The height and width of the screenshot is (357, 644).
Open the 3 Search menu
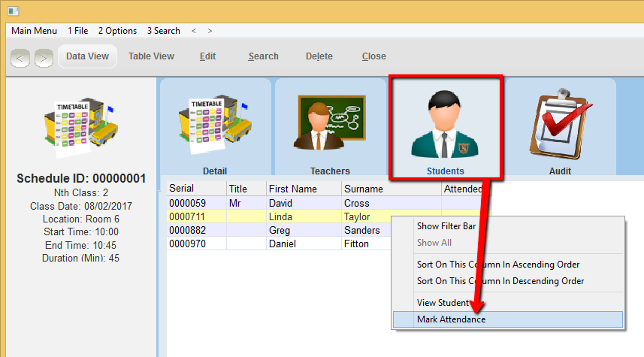pyautogui.click(x=163, y=31)
